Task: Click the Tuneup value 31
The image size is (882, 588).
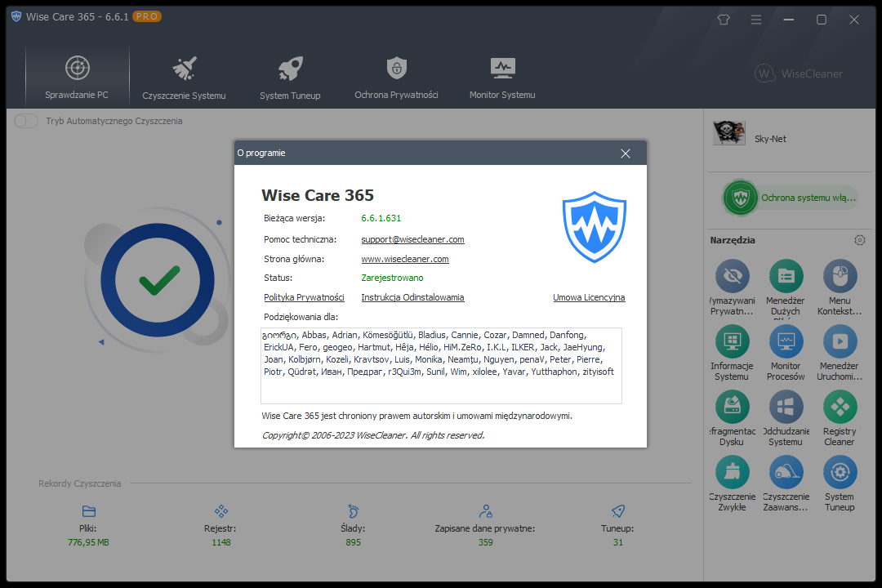Action: (617, 542)
